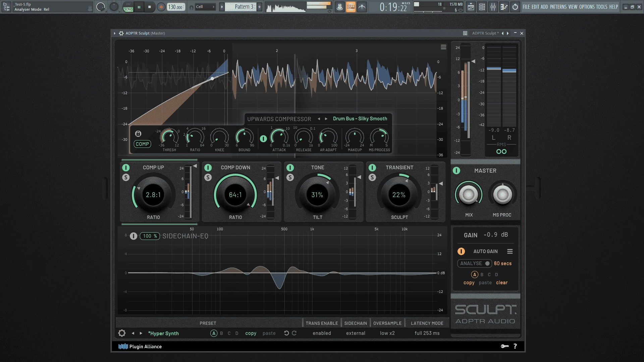This screenshot has width=644, height=362.
Task: Expand the wrapper arrow menu in title bar
Action: [x=115, y=33]
